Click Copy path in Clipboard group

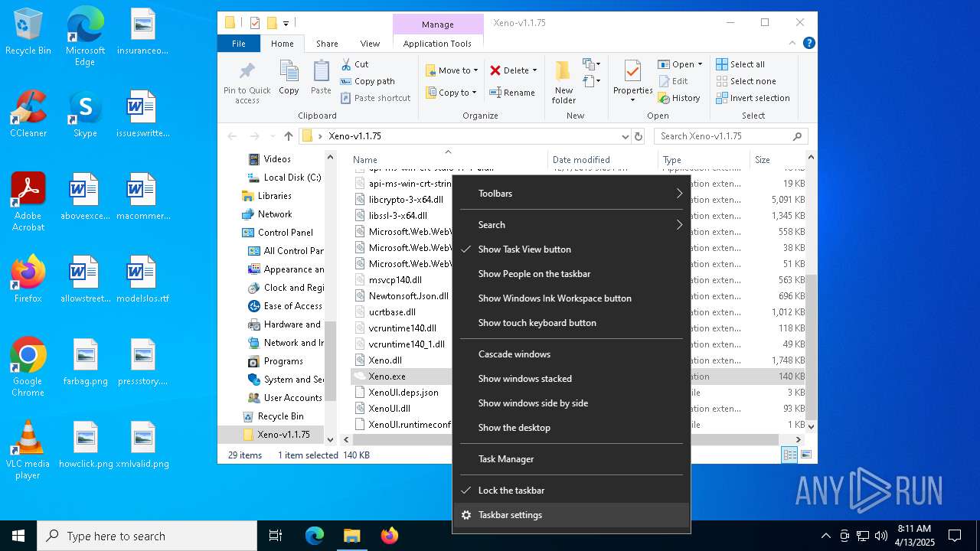click(x=367, y=81)
